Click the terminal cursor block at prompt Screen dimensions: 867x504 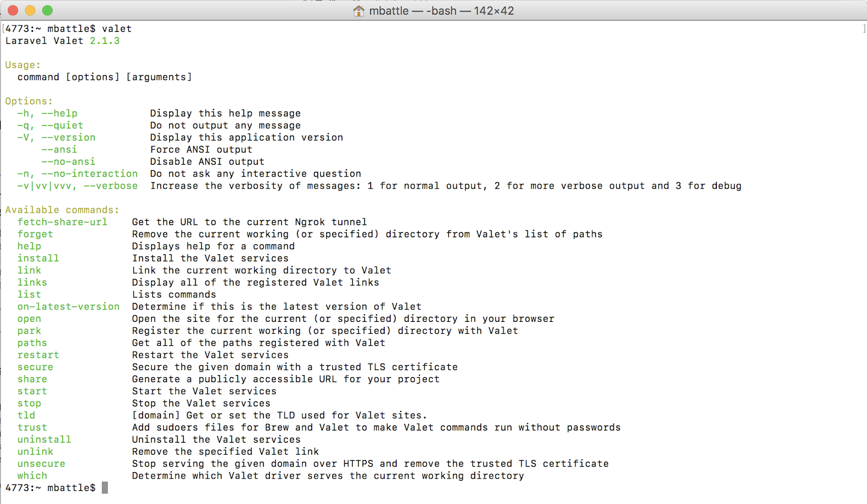click(105, 488)
